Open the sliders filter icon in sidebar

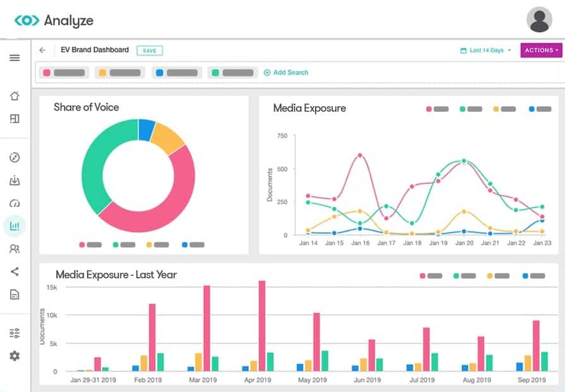pyautogui.click(x=15, y=333)
